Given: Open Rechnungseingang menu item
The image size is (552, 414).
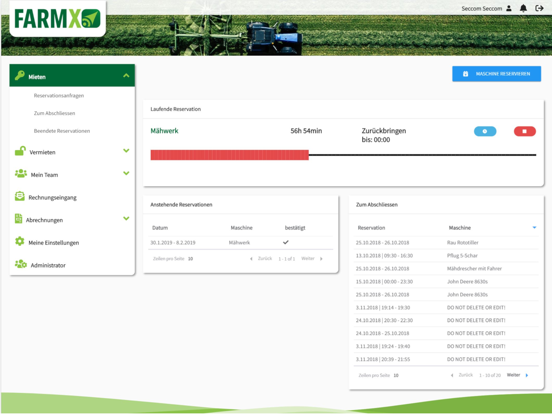Looking at the screenshot, I should [x=52, y=197].
